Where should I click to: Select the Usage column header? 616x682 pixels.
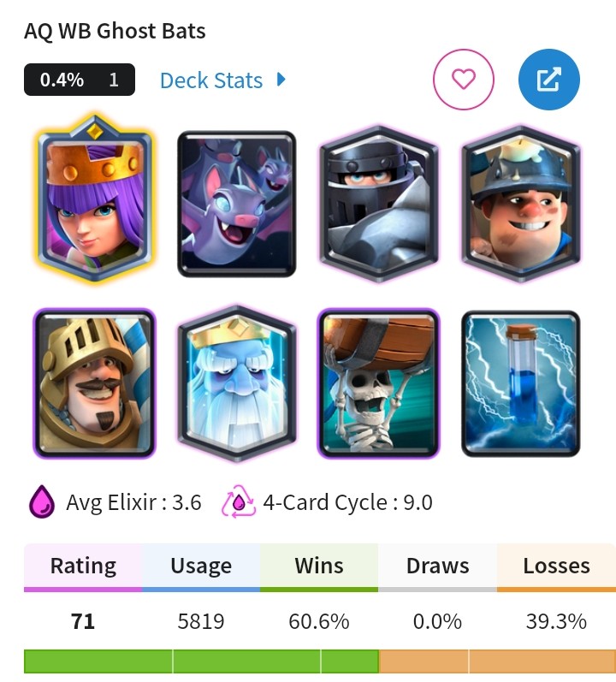pos(201,567)
